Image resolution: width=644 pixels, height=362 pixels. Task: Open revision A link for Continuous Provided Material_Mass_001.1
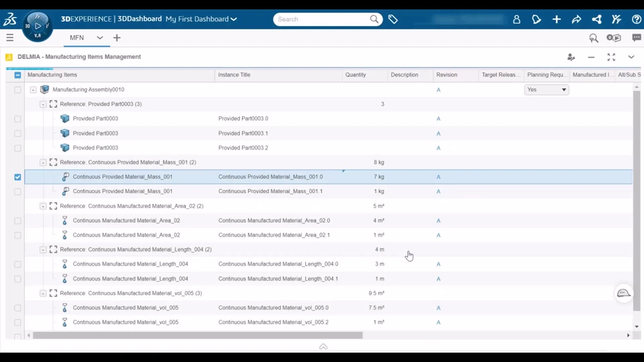pos(438,191)
